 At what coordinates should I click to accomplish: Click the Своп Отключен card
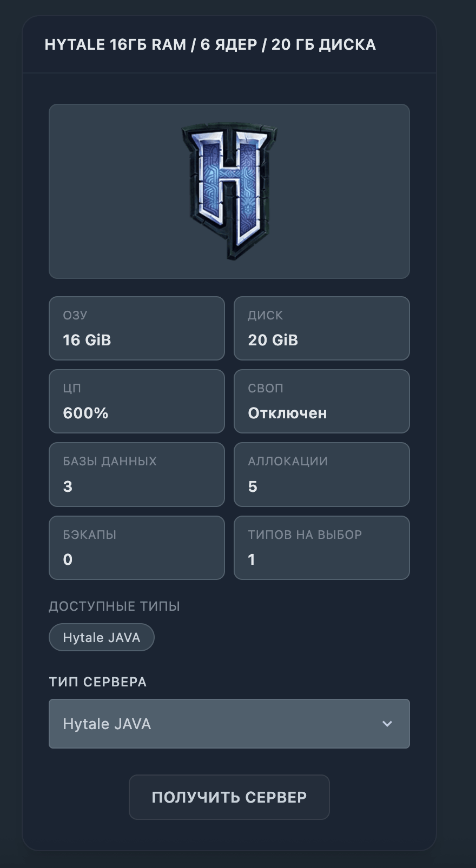pos(322,401)
